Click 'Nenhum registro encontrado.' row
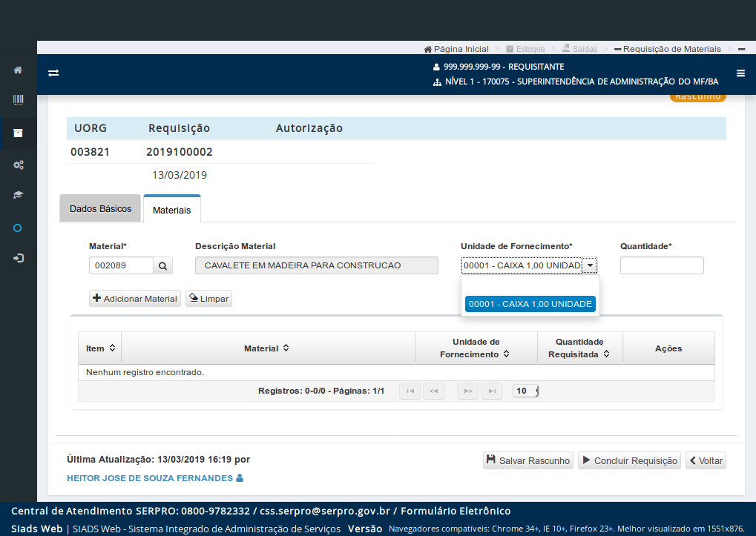Screen dimensions: 756x536 click(x=396, y=372)
